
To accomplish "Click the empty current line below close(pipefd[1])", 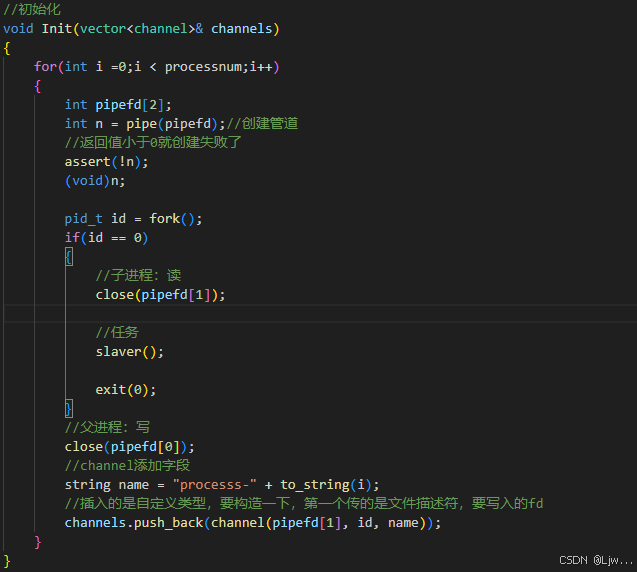I will tap(320, 314).
